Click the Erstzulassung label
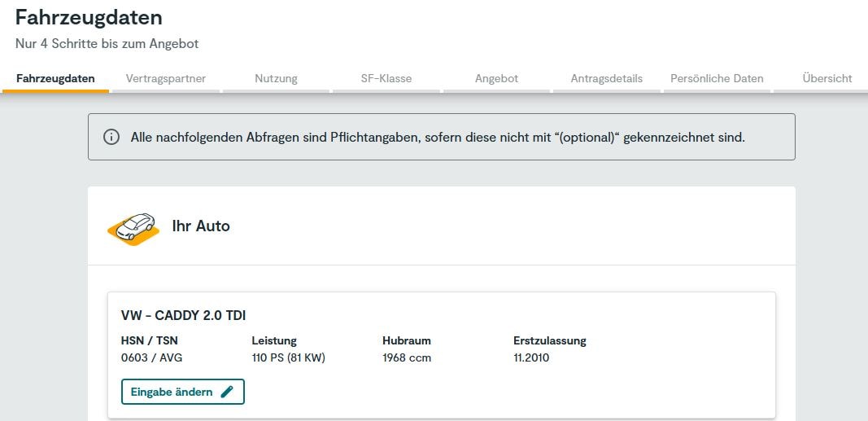868x421 pixels. tap(550, 340)
